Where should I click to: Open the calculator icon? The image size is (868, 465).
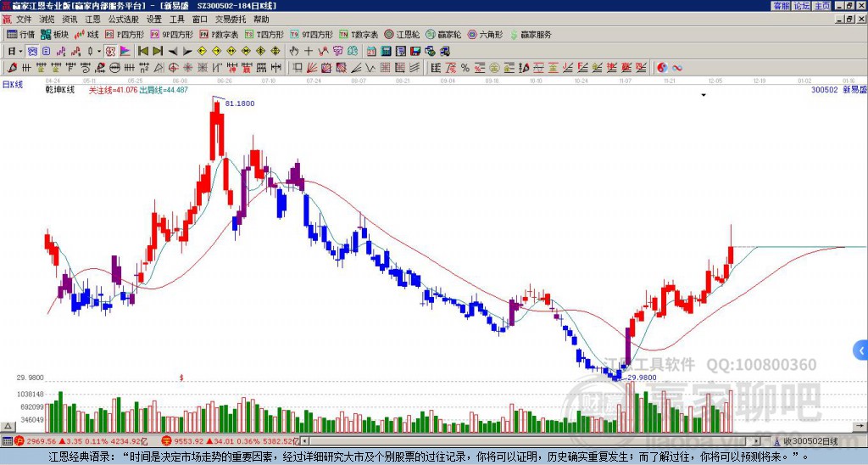pyautogui.click(x=387, y=52)
